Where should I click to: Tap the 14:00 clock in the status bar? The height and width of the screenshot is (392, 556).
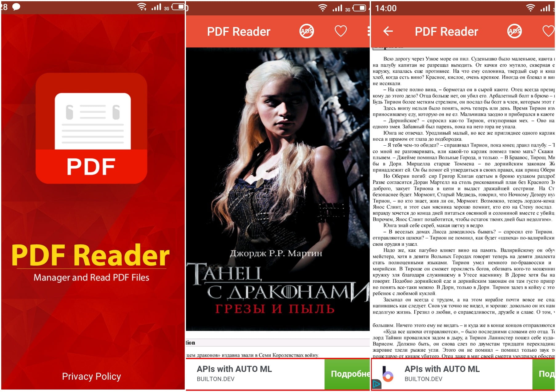pyautogui.click(x=386, y=8)
